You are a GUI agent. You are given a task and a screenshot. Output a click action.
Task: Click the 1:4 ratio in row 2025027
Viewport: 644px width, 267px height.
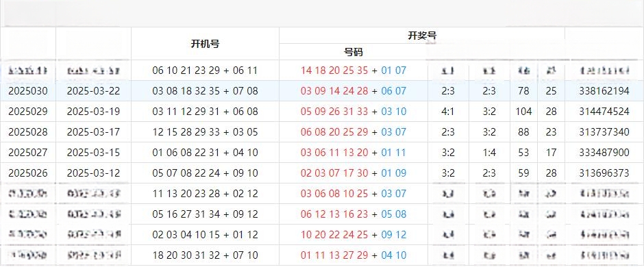(489, 153)
